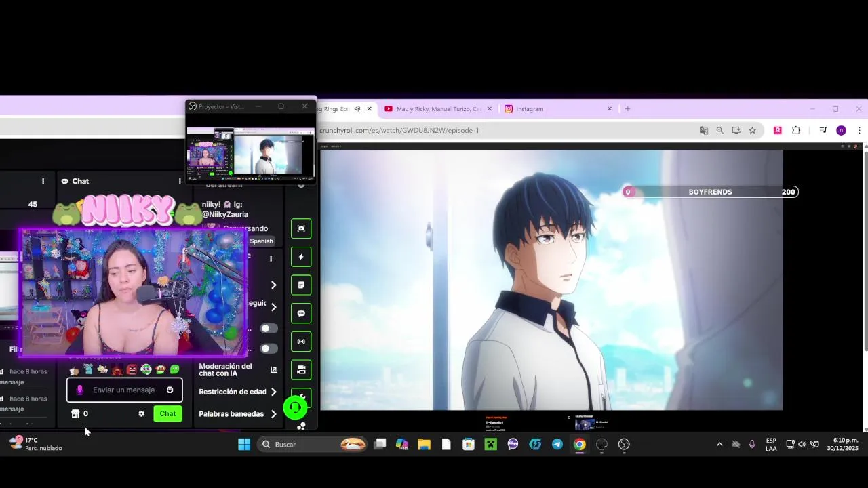Open the taskbar volume icon
868x488 pixels.
click(x=802, y=445)
